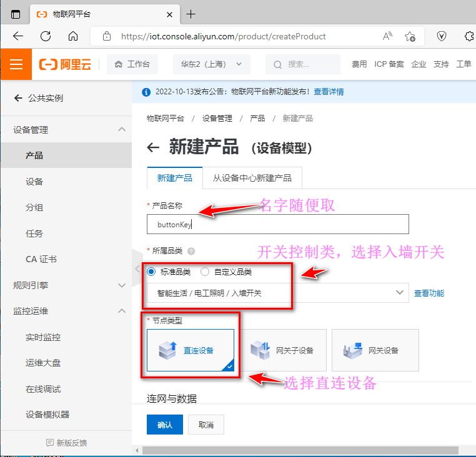Open the orange hamburger menu
Image resolution: width=476 pixels, height=457 pixels.
point(16,64)
